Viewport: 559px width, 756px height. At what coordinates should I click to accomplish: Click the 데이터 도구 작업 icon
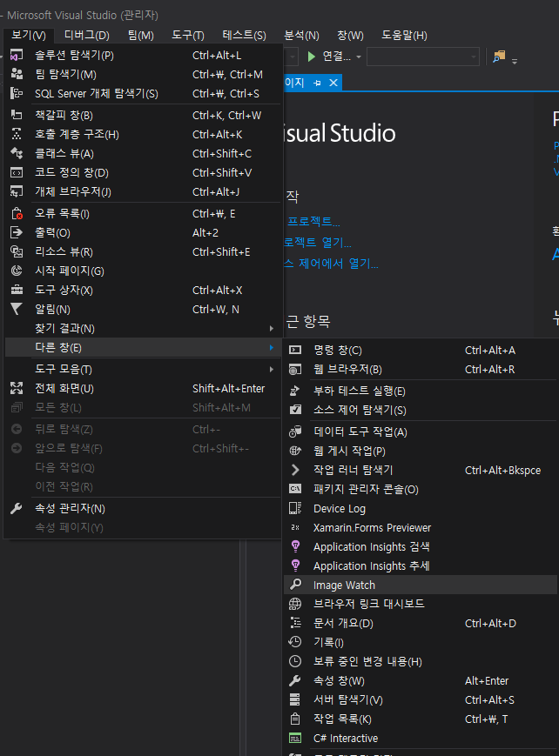[295, 432]
